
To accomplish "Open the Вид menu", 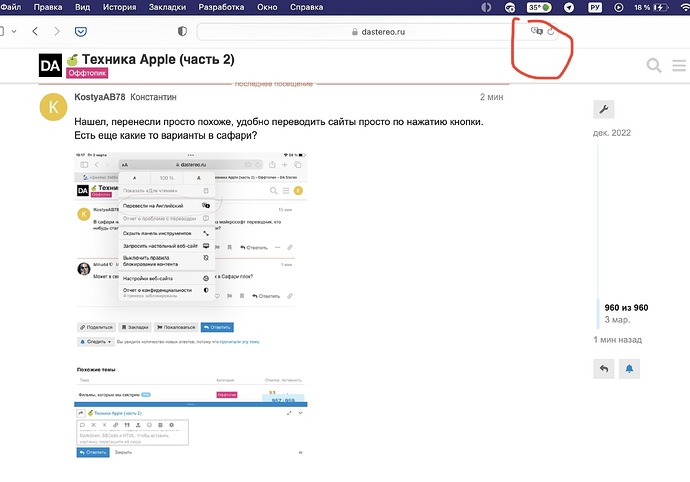I will click(82, 7).
